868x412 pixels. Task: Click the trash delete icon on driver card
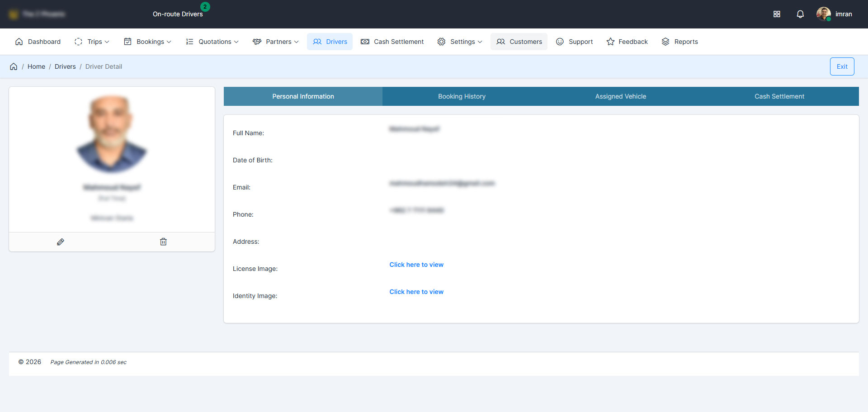tap(163, 242)
